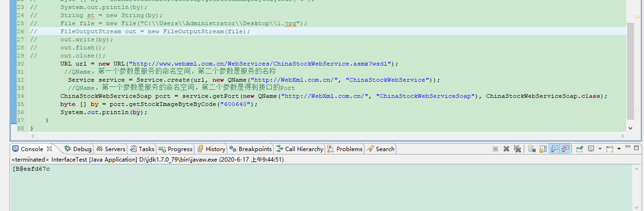Remove the launch with the single X icon

[506, 149]
